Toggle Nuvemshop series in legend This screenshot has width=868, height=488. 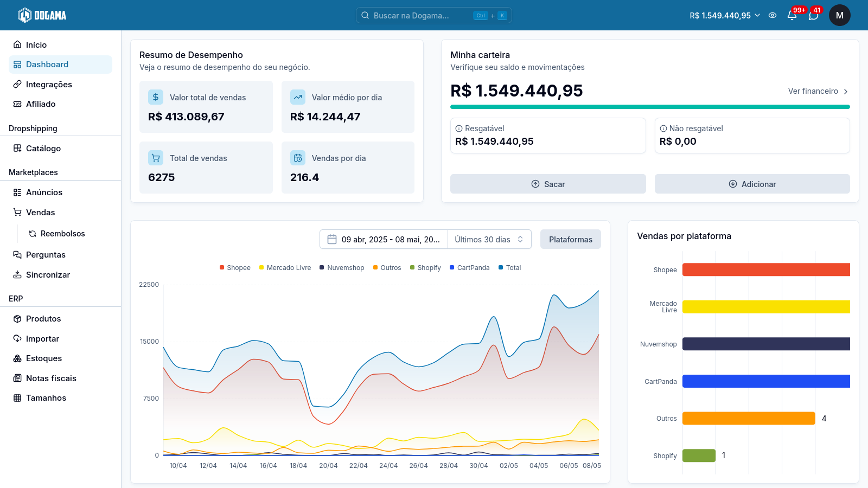342,268
